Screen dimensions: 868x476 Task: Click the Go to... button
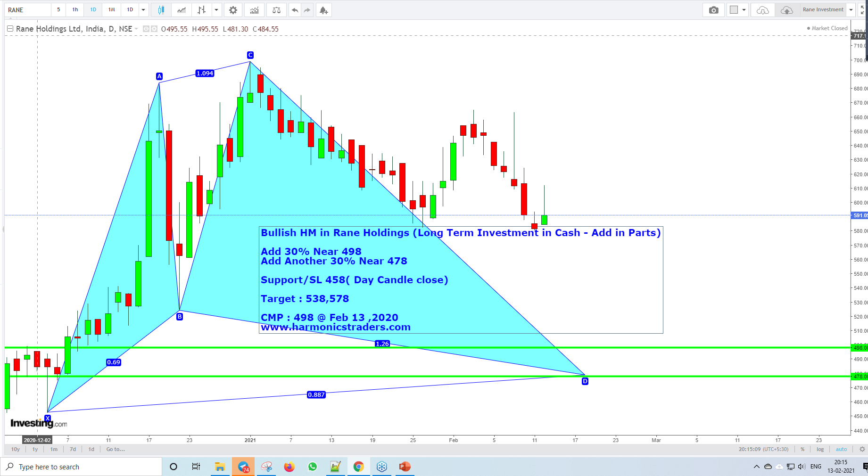[116, 449]
